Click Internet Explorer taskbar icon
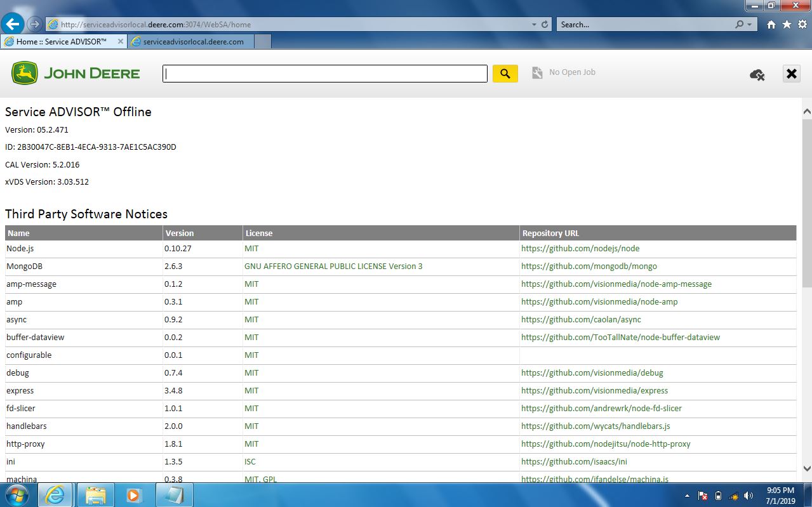 click(x=55, y=495)
